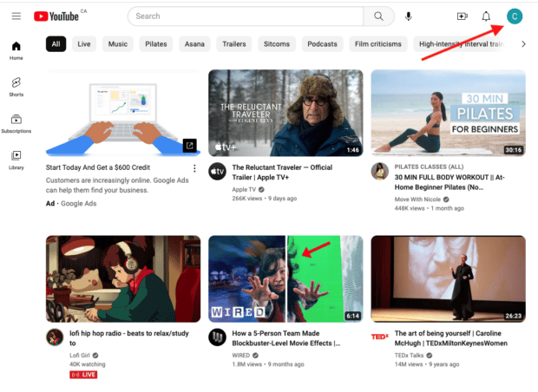Viewport: 538px width, 392px height.
Task: Open the Lofi Girl channel link
Action: (77, 355)
